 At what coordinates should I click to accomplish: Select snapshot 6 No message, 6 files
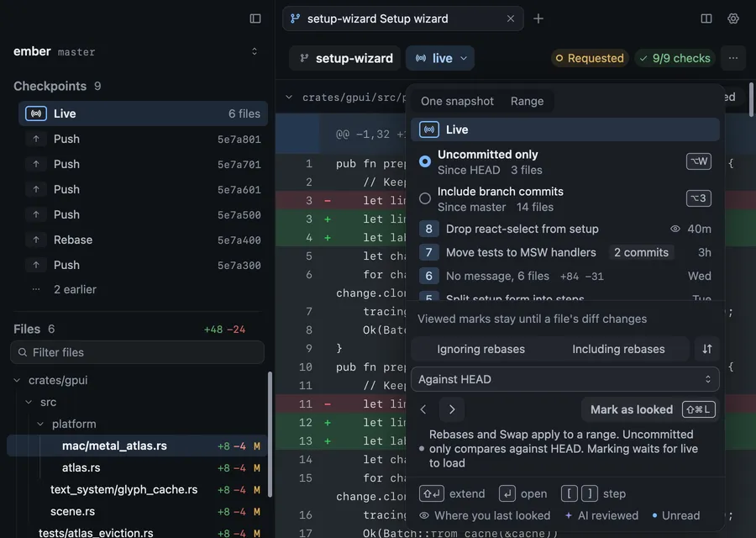coord(565,276)
